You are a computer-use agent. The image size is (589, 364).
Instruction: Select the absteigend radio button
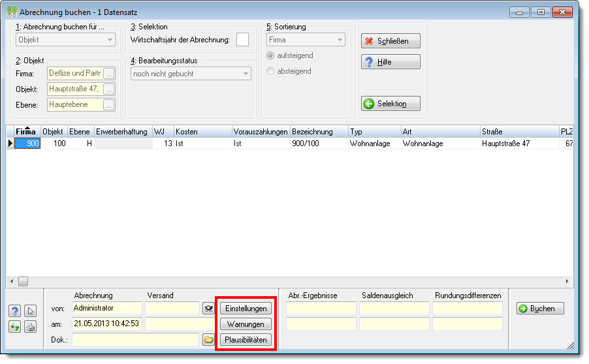coord(270,71)
